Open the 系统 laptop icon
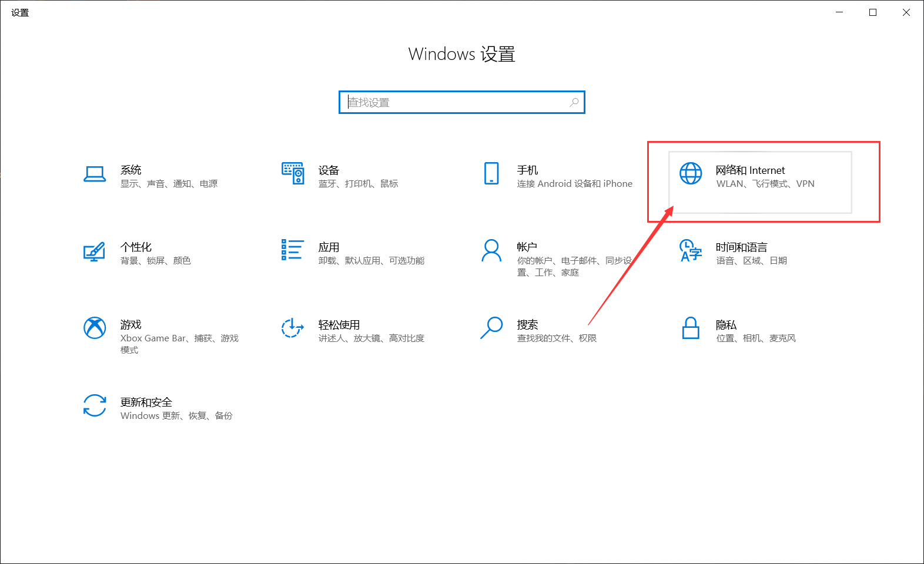 tap(95, 174)
